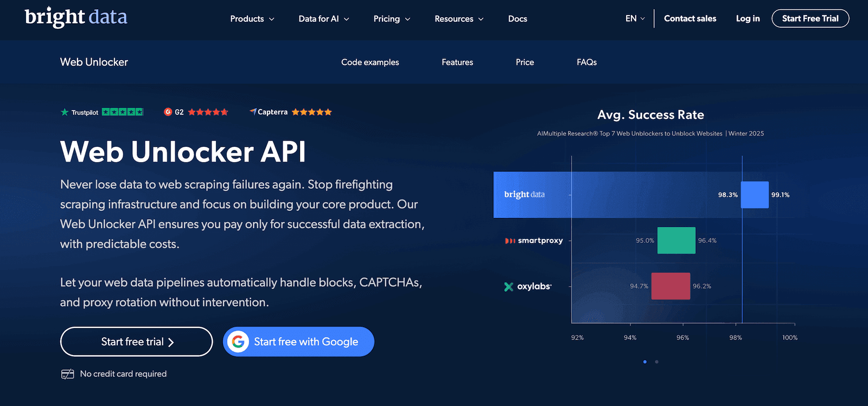Open the Resources dropdown
Viewport: 868px width, 406px height.
[x=459, y=19]
